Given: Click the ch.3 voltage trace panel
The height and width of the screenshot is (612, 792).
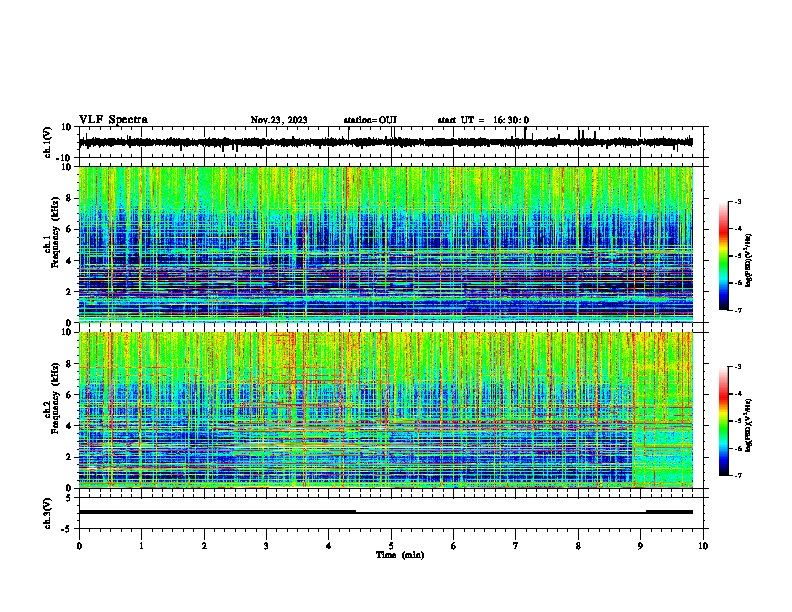Looking at the screenshot, I should point(390,513).
